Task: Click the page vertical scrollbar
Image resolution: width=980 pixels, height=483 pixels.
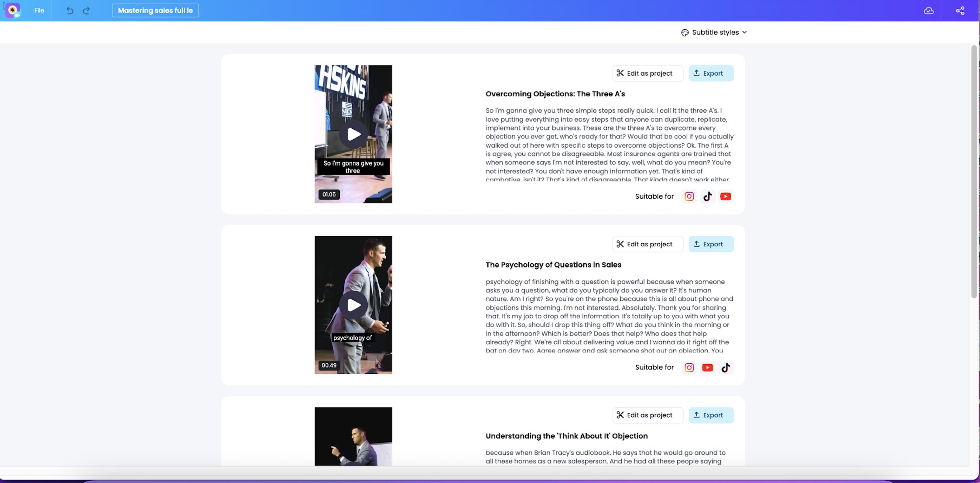Action: (x=974, y=172)
